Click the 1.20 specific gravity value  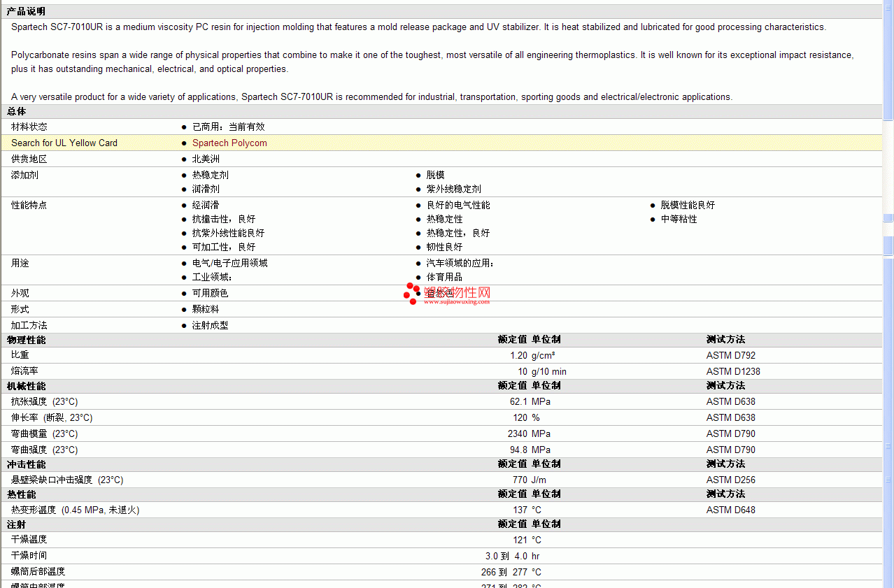click(x=518, y=355)
